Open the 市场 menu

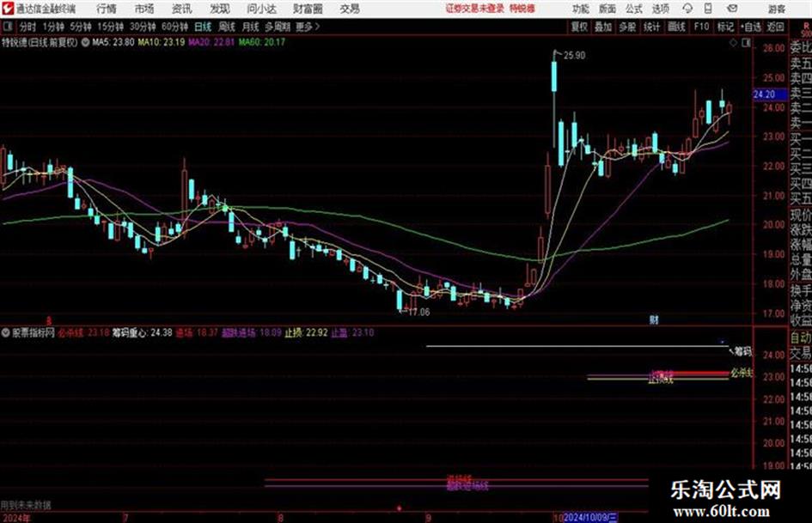pos(144,9)
